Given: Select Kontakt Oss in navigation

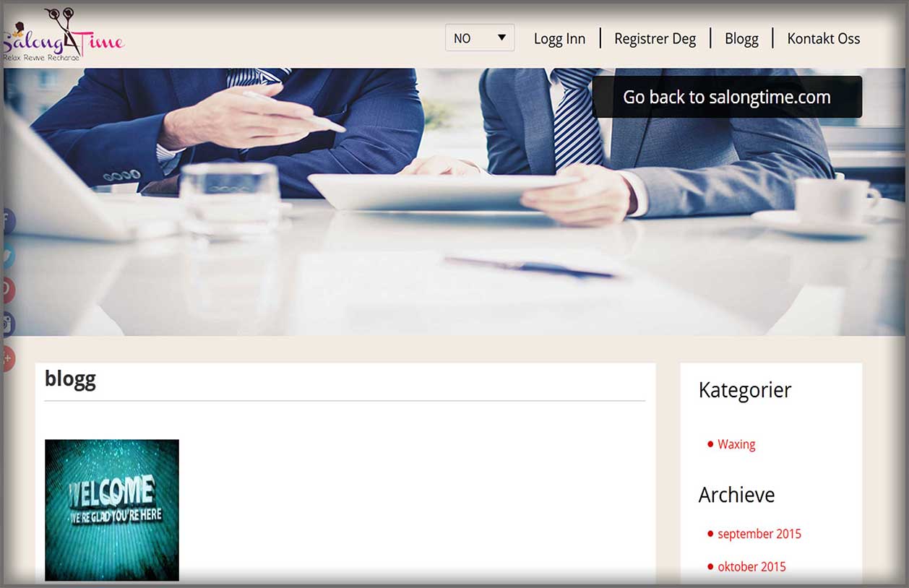Looking at the screenshot, I should click(823, 39).
